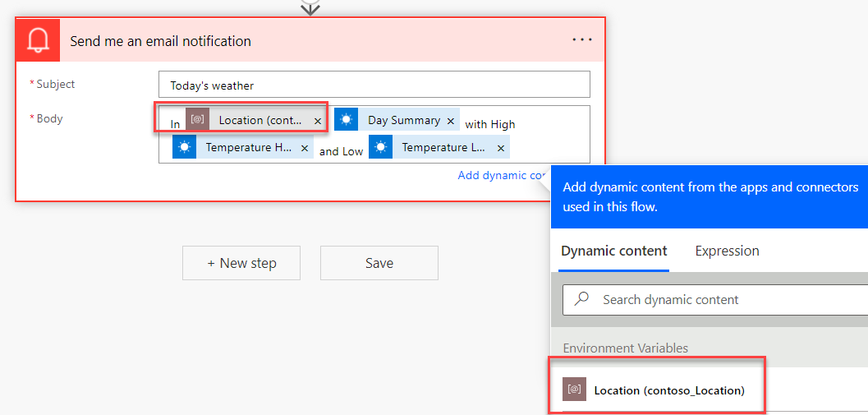Remove the Location token from Body
This screenshot has width=868, height=415.
point(318,121)
